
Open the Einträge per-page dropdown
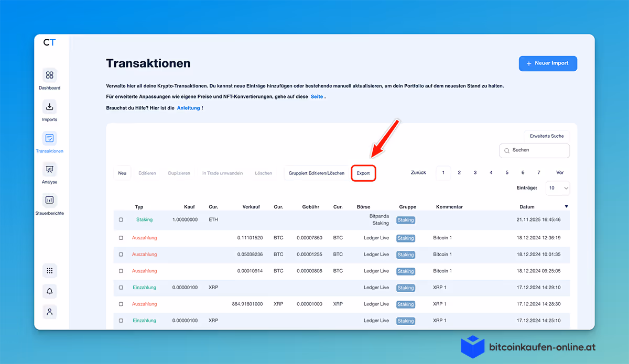click(557, 188)
